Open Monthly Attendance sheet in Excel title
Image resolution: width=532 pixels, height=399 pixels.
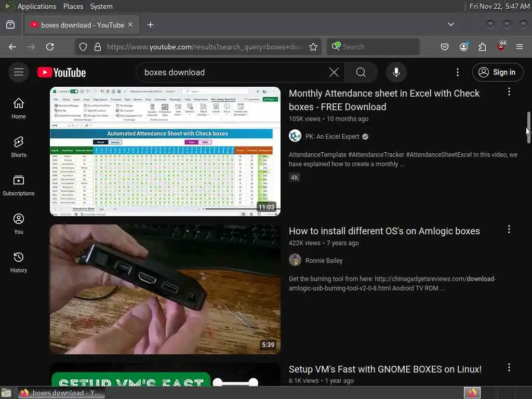pos(384,100)
